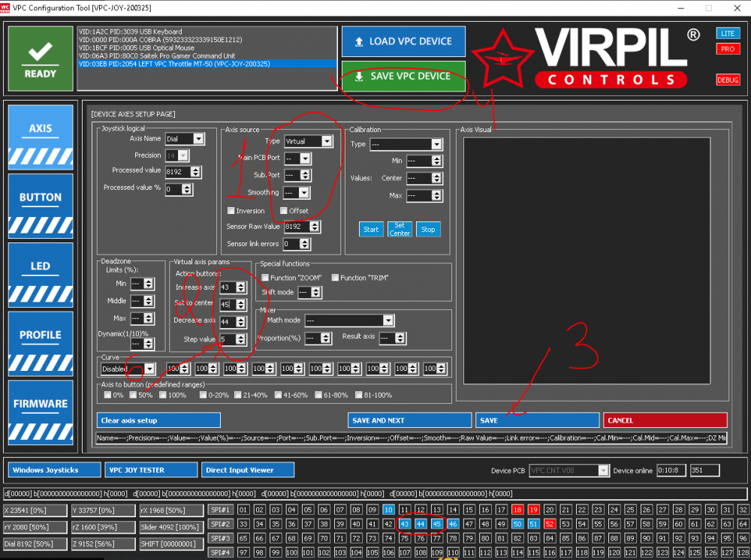Click SAVE VPC DEVICE button
751x560 pixels.
click(x=403, y=76)
